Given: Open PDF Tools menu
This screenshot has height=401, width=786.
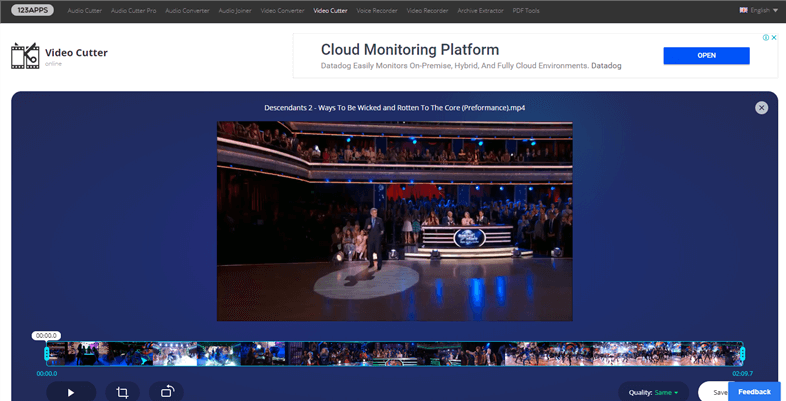Looking at the screenshot, I should (526, 11).
